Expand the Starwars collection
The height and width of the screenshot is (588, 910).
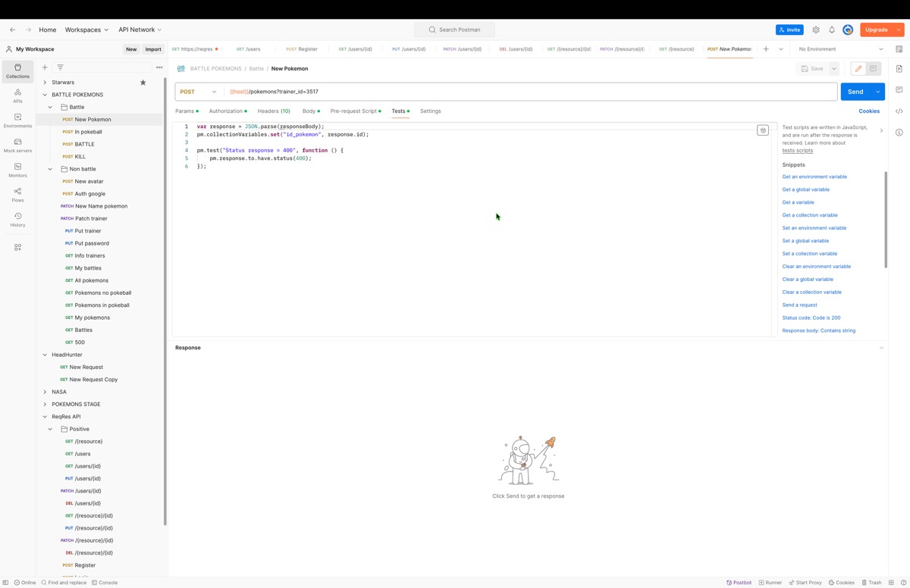45,82
